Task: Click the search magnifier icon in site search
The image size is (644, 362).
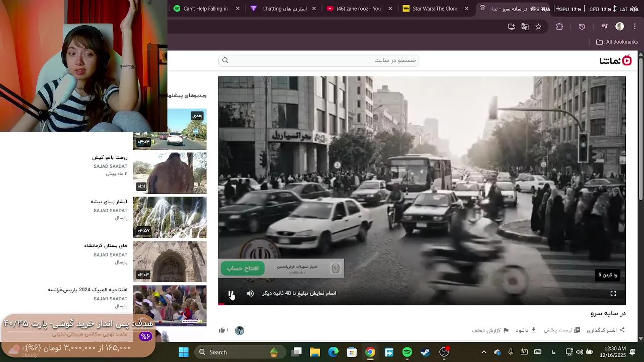Action: (x=225, y=60)
